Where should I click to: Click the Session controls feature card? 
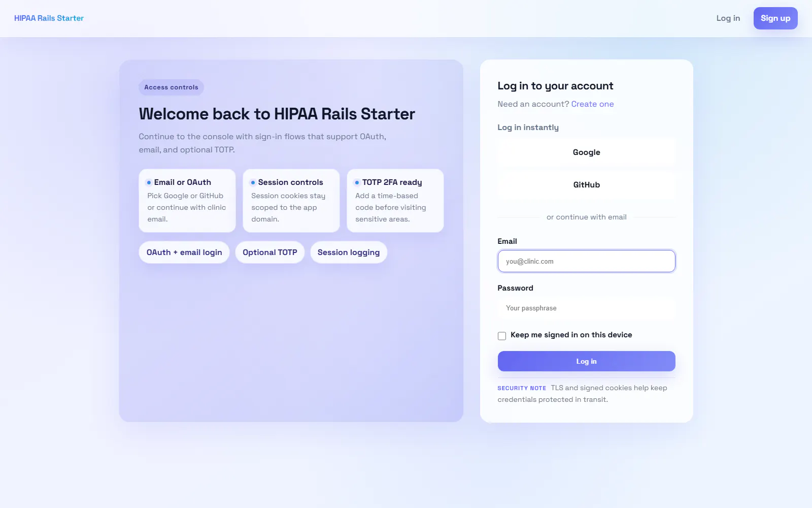[x=291, y=201]
